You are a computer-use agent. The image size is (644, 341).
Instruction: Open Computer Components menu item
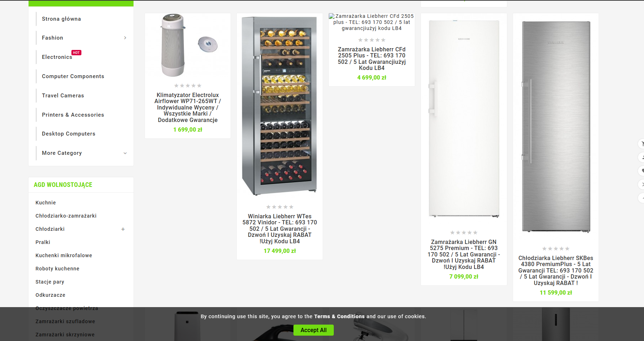coord(73,76)
